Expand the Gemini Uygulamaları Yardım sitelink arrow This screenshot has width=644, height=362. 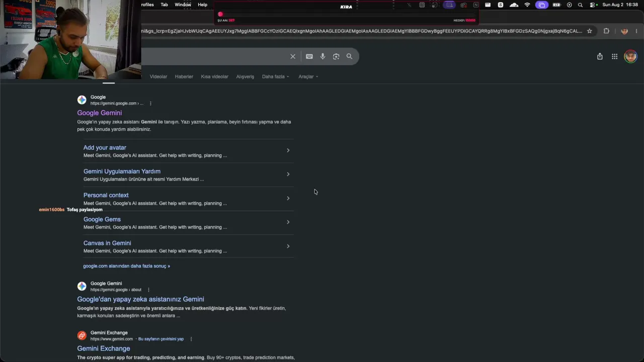click(288, 174)
